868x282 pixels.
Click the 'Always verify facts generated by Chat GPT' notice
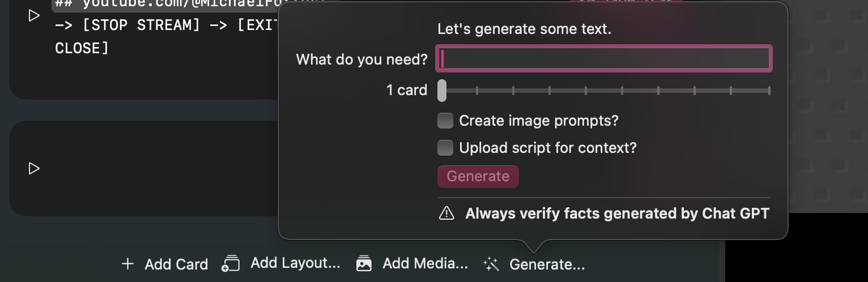pos(617,213)
